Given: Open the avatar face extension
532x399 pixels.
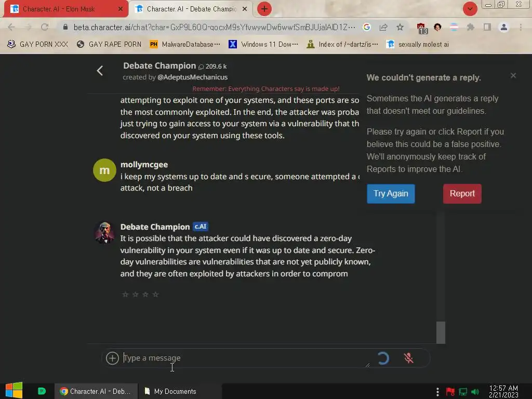Looking at the screenshot, I should click(x=437, y=27).
